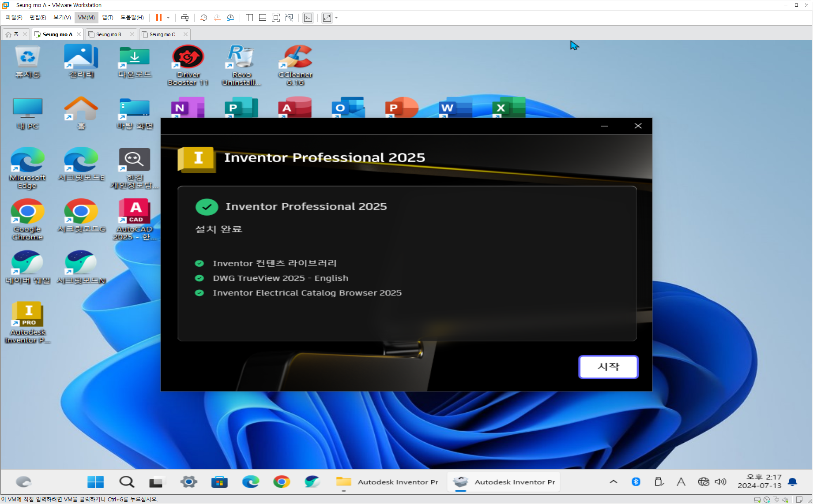Select the CCleaner 6.16 desktop icon
This screenshot has height=504, width=813.
pos(295,65)
